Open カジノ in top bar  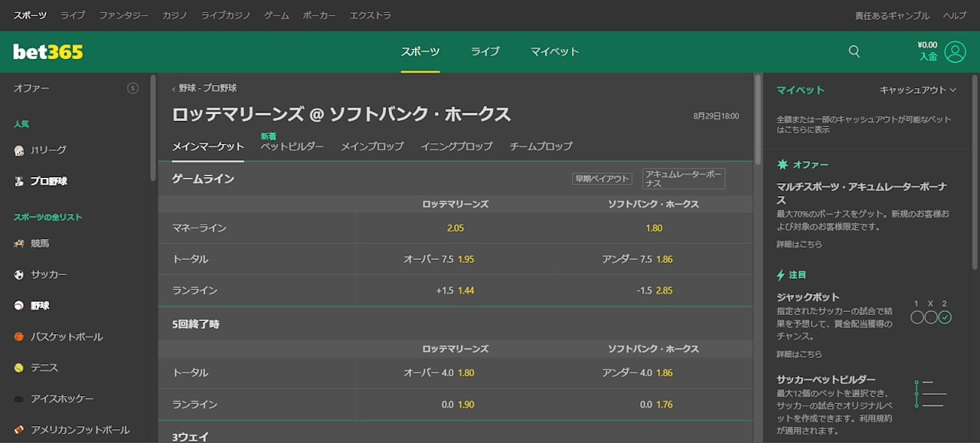[x=175, y=15]
